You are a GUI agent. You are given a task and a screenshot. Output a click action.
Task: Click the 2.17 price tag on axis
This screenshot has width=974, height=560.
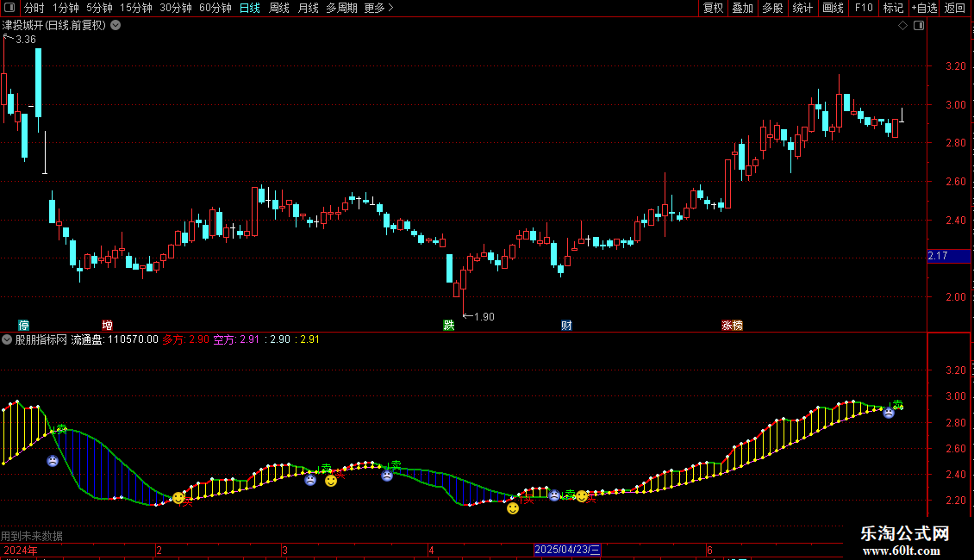click(948, 256)
